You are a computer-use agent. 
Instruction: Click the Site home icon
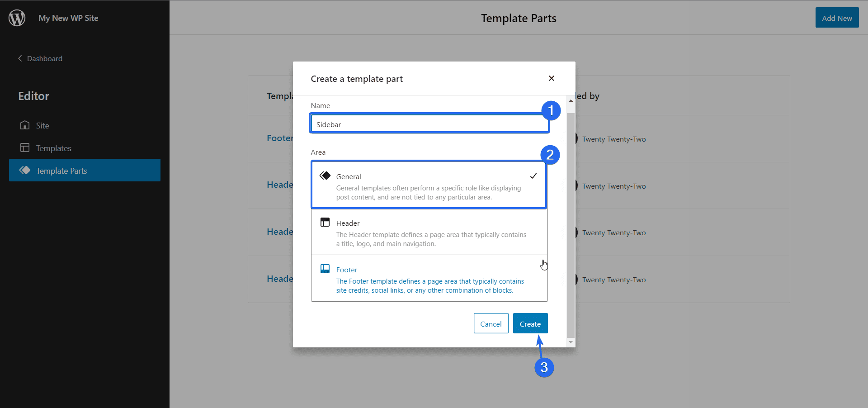pos(25,125)
